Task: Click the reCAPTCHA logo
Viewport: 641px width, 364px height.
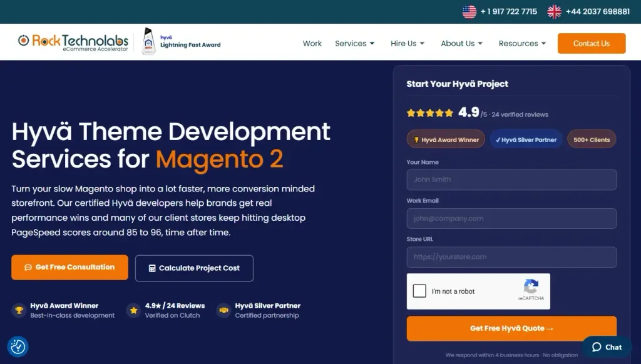Action: tap(531, 286)
